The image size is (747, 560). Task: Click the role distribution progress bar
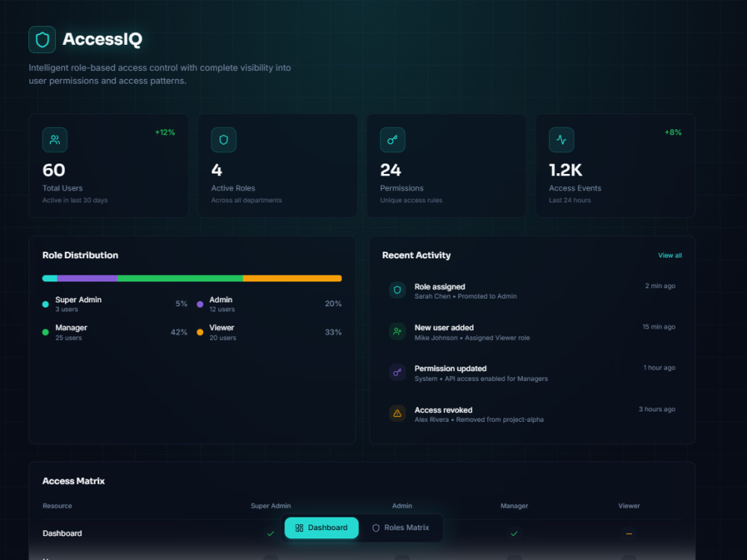pyautogui.click(x=192, y=278)
